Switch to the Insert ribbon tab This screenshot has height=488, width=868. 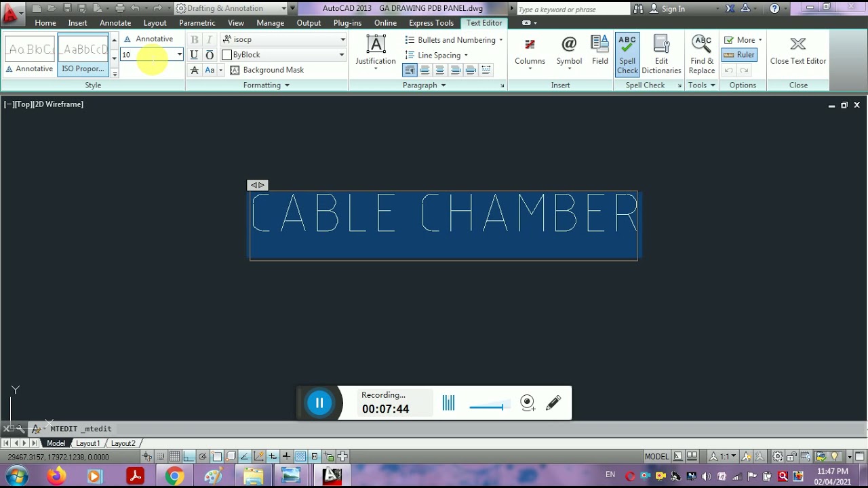77,23
